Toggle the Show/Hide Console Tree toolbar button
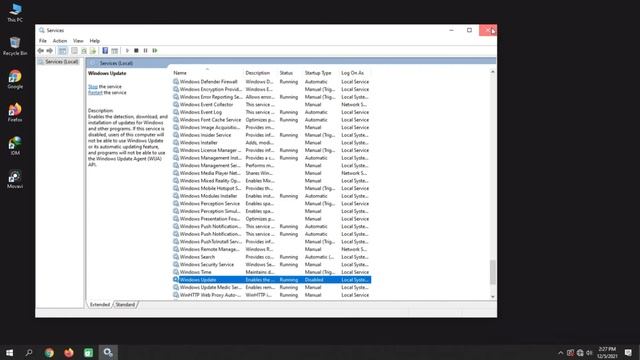Viewport: 640px width, 360px height. [62, 51]
